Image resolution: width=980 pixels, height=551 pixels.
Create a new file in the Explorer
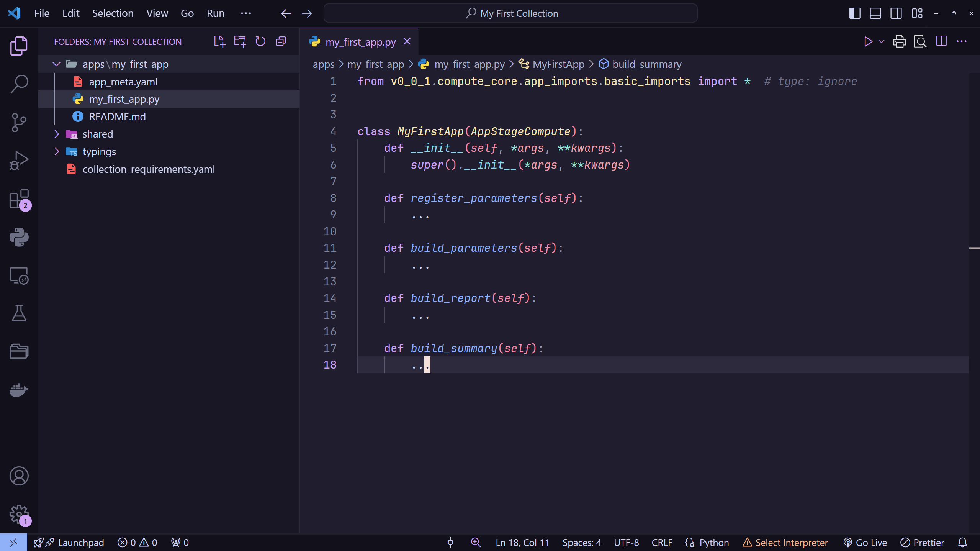219,41
